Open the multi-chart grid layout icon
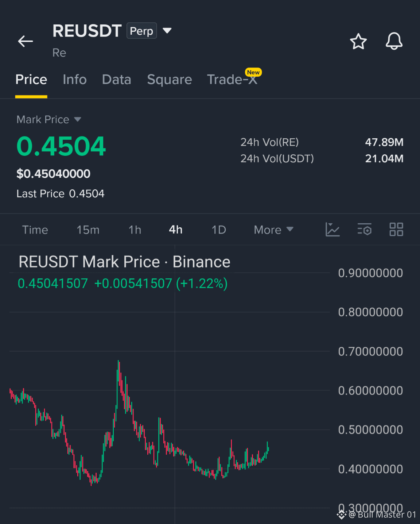 click(396, 230)
